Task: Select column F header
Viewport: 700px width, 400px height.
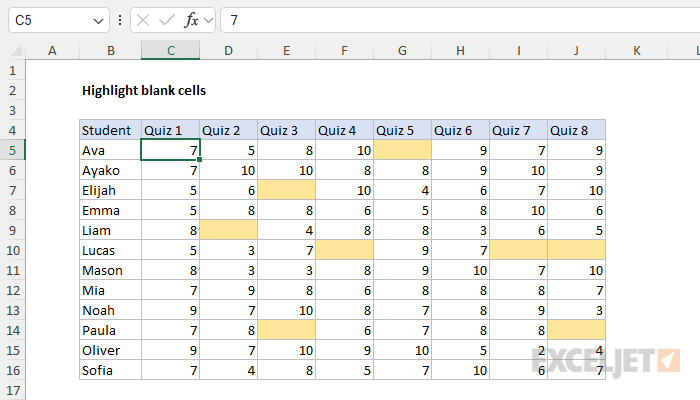Action: tap(345, 50)
